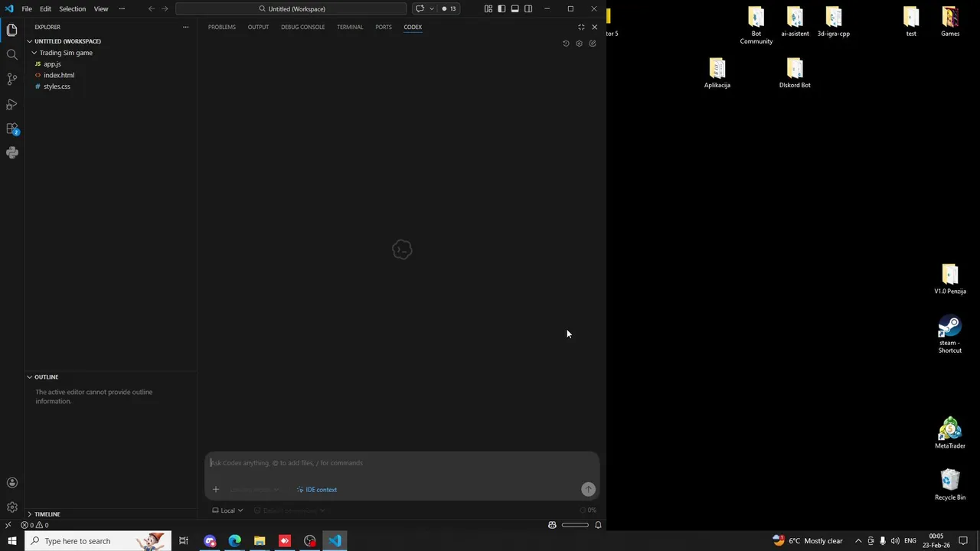Open the Edit menu
The width and height of the screenshot is (980, 551).
(45, 8)
